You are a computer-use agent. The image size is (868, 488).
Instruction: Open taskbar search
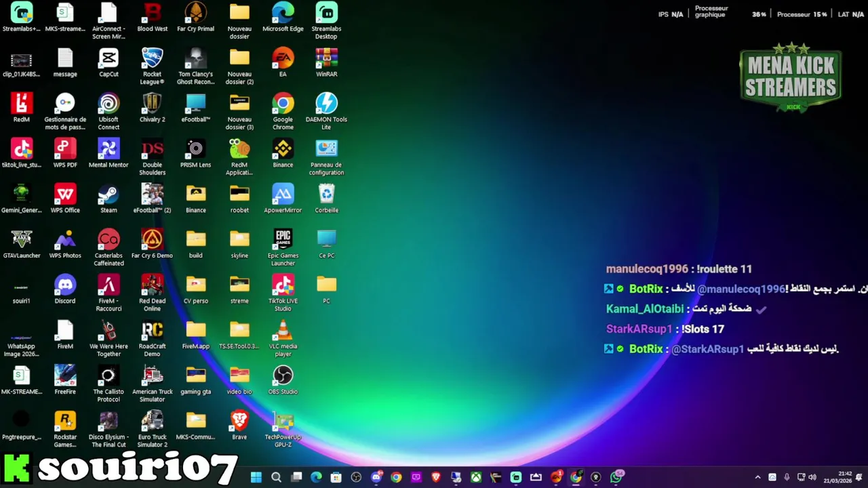(x=276, y=477)
